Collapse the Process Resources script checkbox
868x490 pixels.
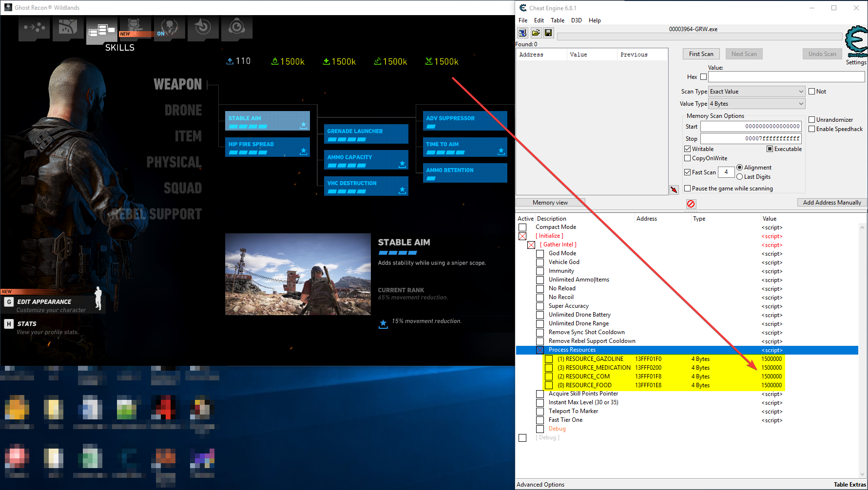[540, 350]
